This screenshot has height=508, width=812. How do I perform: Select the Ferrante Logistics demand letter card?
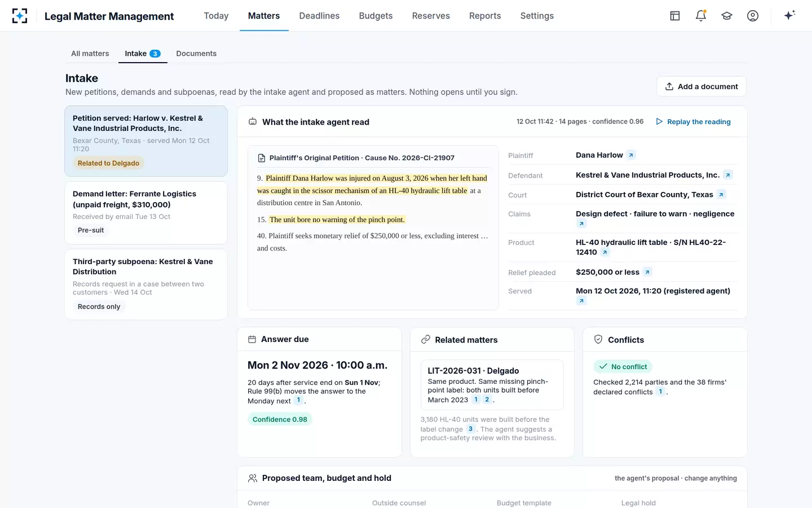146,213
